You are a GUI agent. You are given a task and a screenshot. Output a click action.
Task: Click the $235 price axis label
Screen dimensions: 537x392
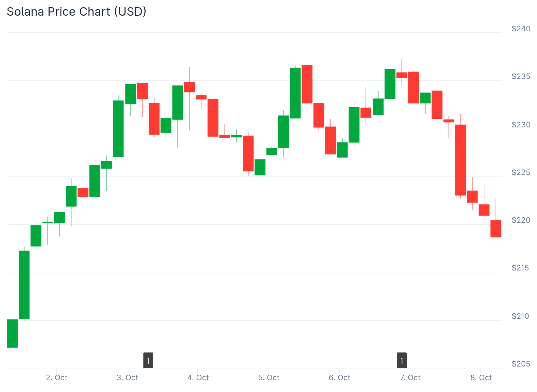(521, 76)
